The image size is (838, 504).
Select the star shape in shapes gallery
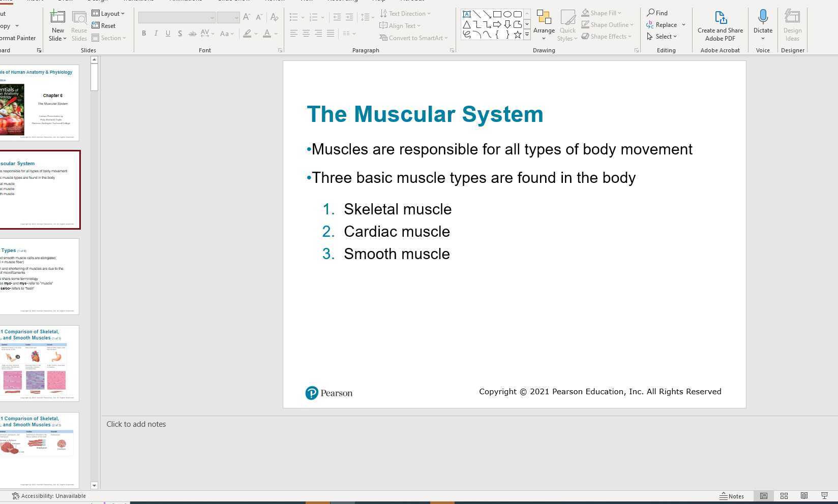pyautogui.click(x=517, y=35)
